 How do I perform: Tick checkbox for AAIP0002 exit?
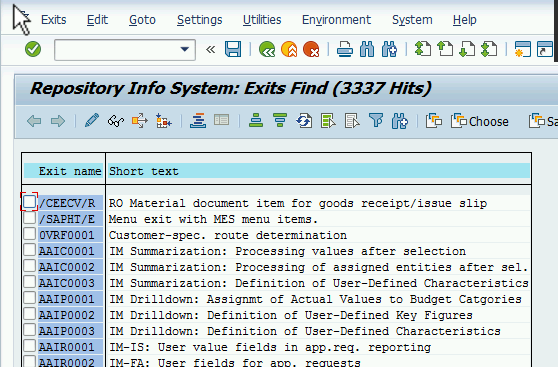[x=29, y=314]
